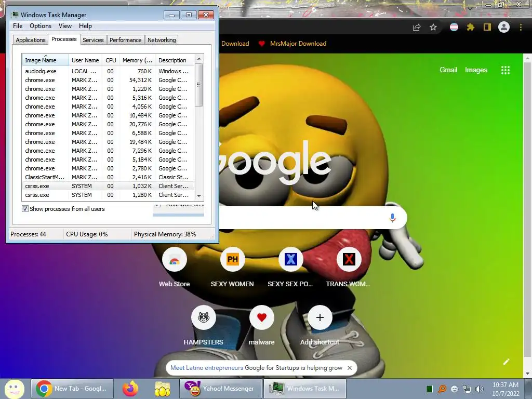This screenshot has height=399, width=532.
Task: Switch to the Services tab
Action: [x=93, y=40]
